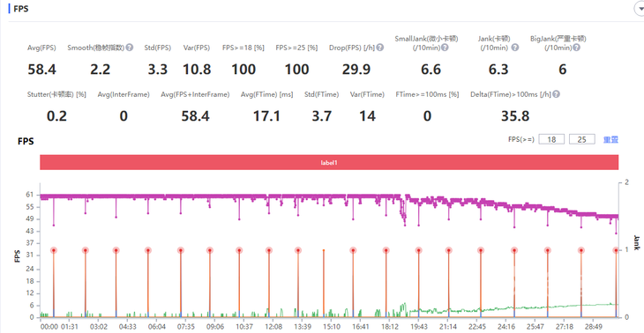Click the Var(FPS) label
Viewport: 644px width, 333px height.
coord(197,48)
